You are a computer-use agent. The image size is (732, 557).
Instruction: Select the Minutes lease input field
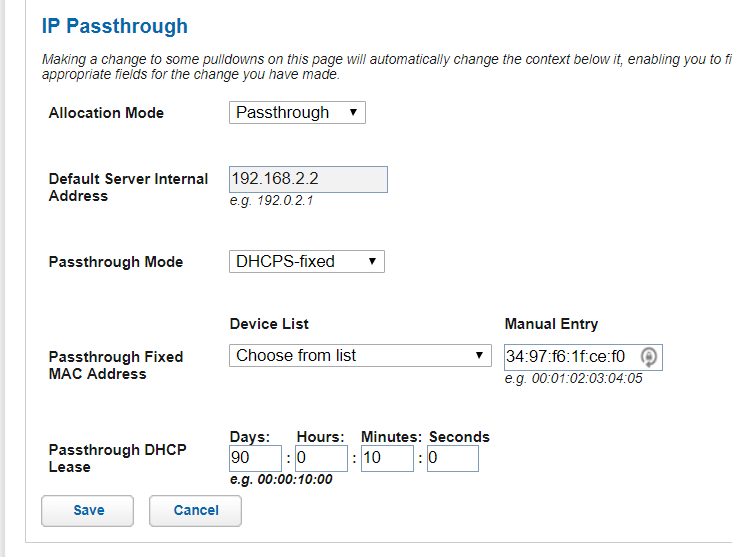tap(387, 459)
